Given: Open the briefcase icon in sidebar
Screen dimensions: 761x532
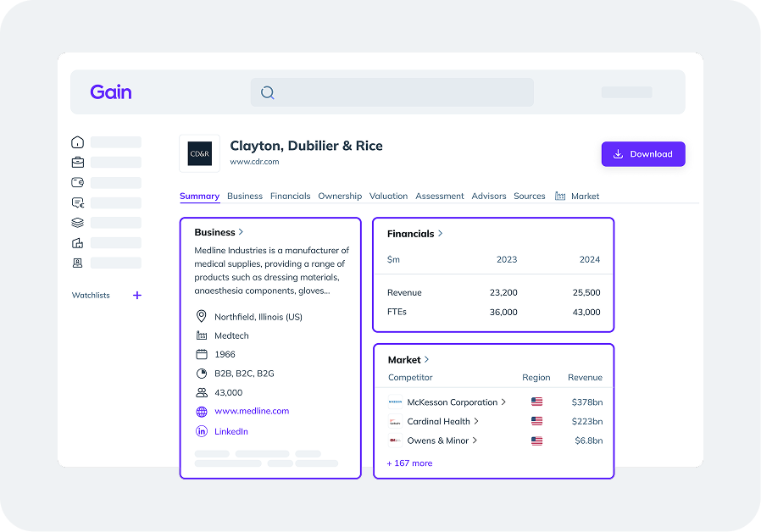Looking at the screenshot, I should coord(78,162).
